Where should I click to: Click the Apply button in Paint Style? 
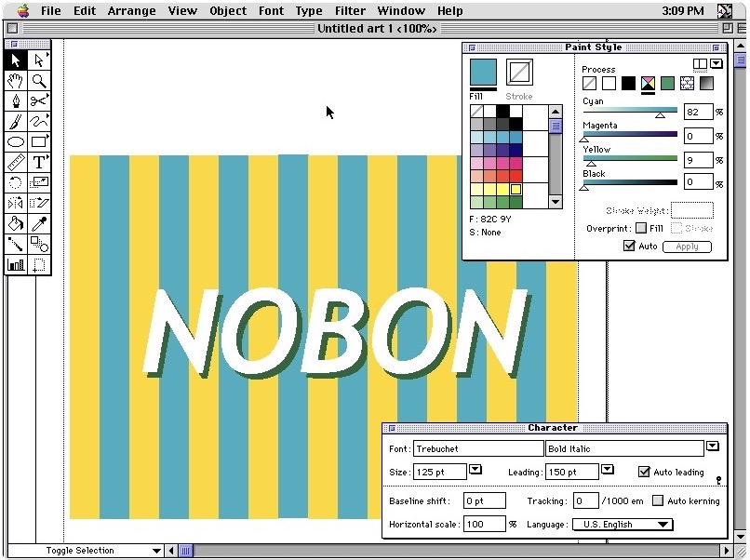tap(687, 247)
